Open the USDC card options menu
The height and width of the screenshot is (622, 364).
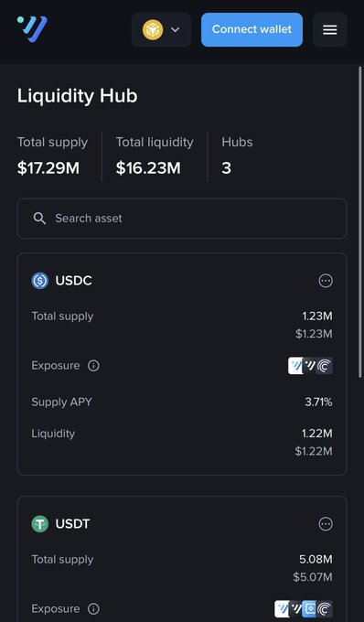pyautogui.click(x=326, y=281)
